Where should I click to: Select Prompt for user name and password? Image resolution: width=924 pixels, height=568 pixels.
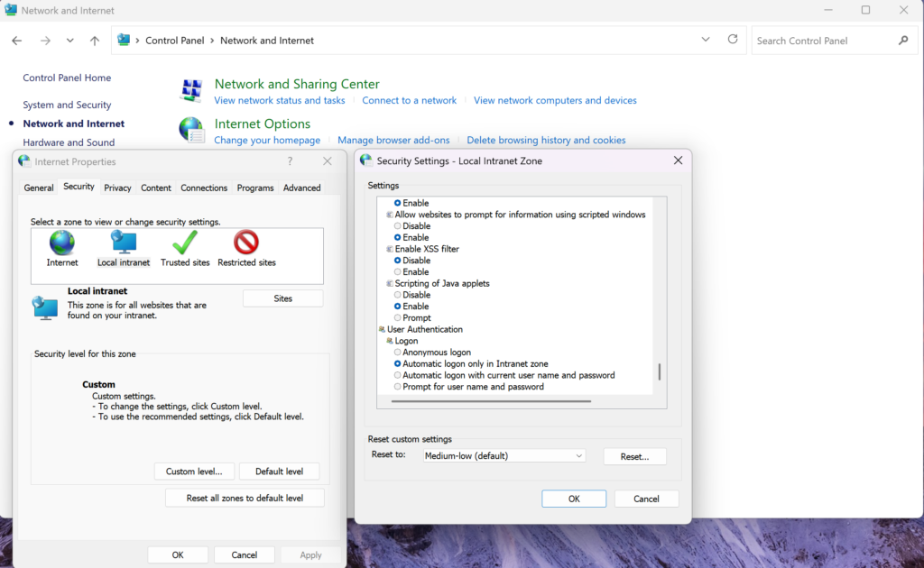pyautogui.click(x=398, y=387)
